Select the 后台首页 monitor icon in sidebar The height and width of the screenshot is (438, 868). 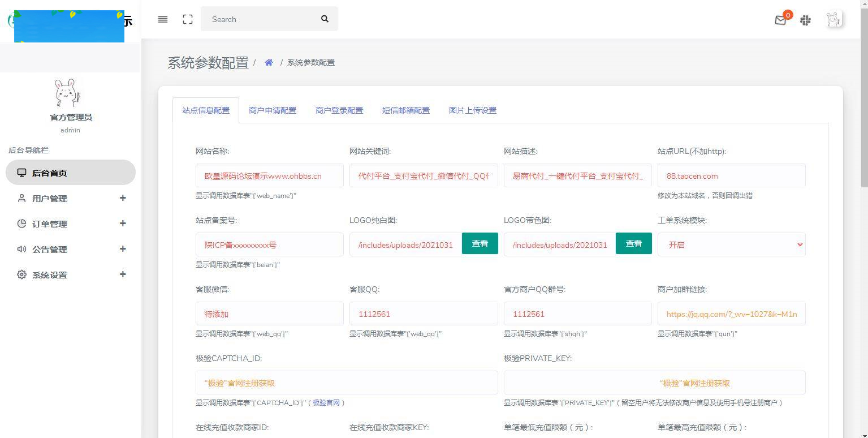(21, 173)
